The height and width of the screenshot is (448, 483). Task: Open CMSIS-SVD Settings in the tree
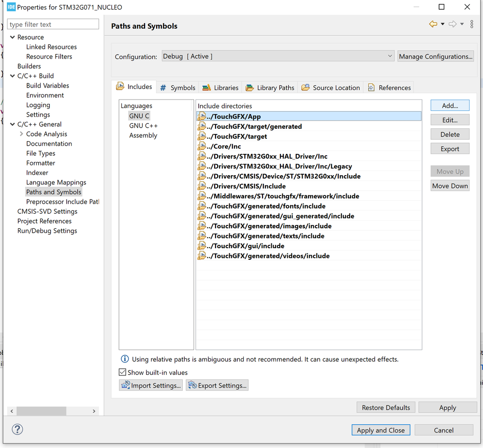(47, 211)
